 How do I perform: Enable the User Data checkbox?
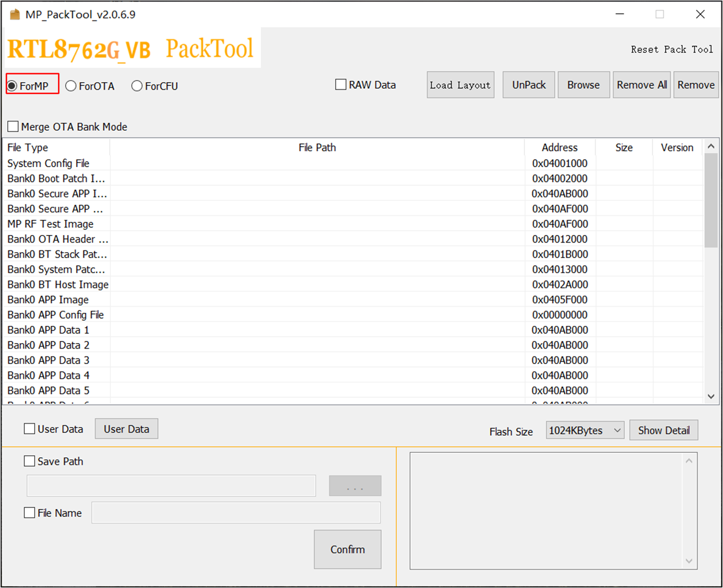point(30,429)
